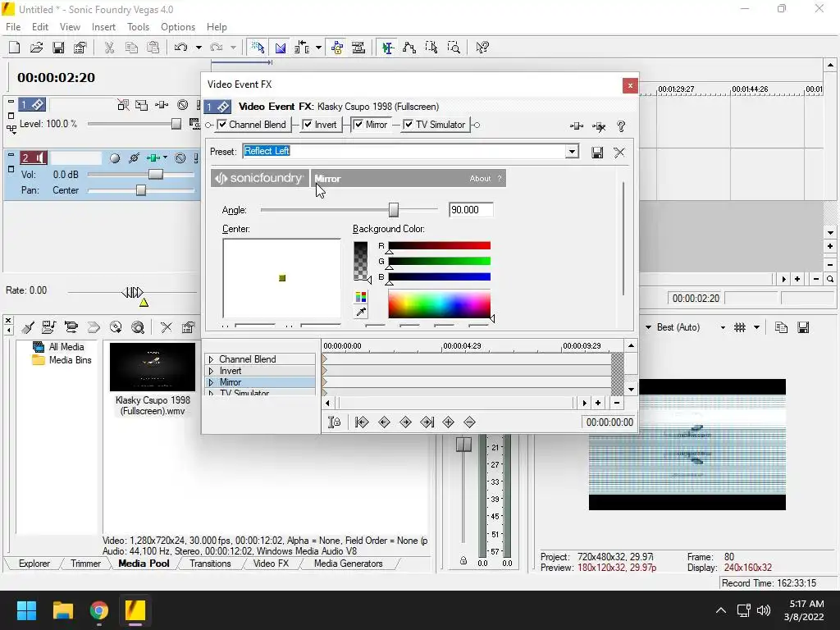Select All Media in media tree

click(66, 347)
